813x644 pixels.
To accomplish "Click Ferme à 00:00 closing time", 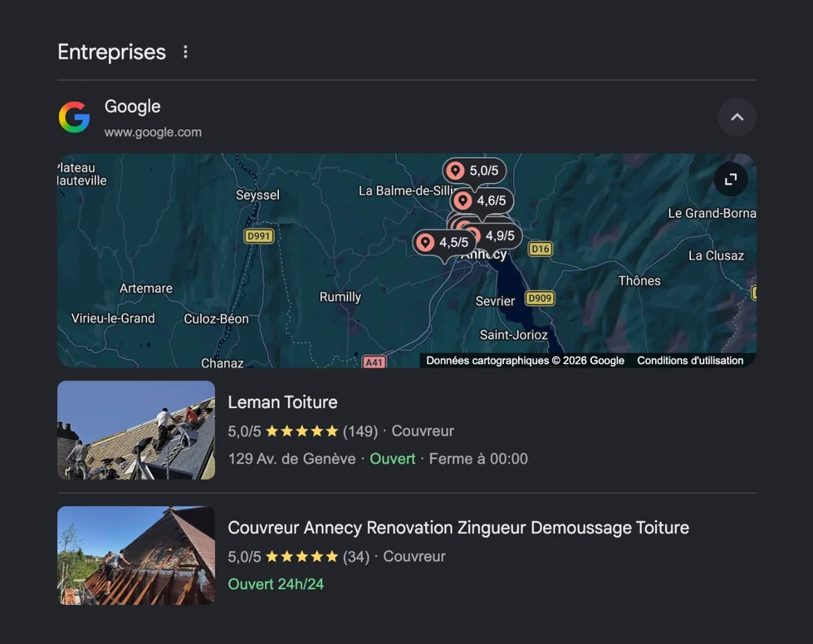I will tap(478, 459).
